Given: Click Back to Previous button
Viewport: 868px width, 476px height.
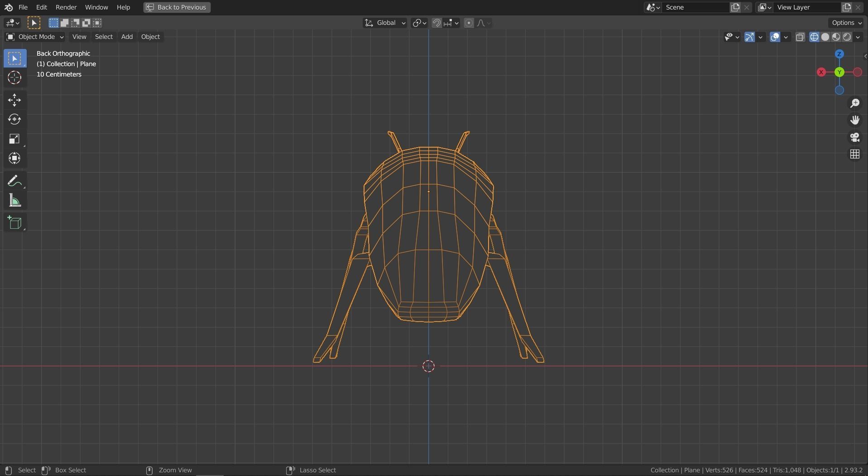Looking at the screenshot, I should tap(177, 7).
